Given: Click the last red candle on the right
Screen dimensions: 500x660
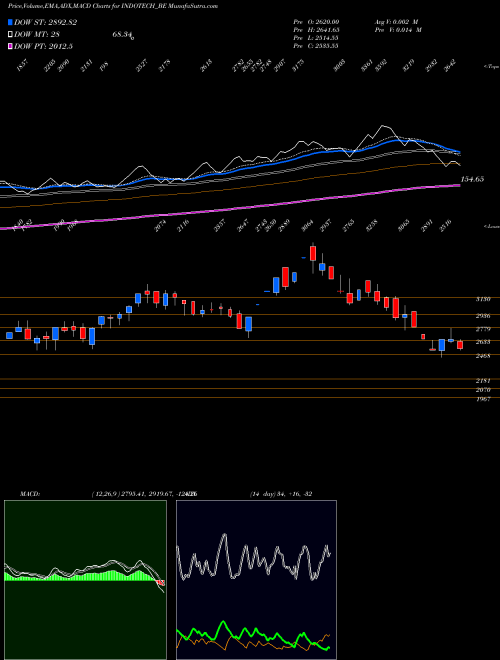Looking at the screenshot, I should pos(460,345).
